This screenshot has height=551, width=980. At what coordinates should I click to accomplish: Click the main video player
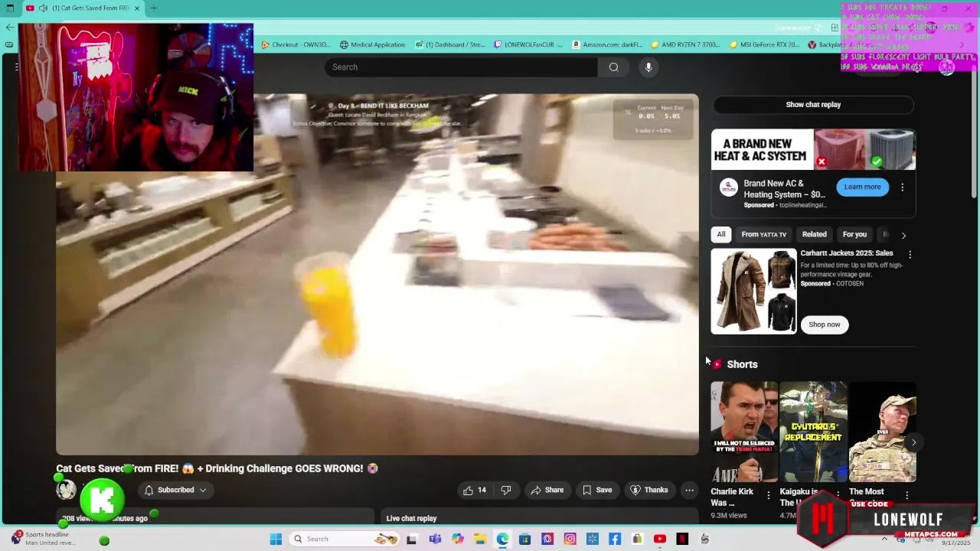[x=377, y=274]
